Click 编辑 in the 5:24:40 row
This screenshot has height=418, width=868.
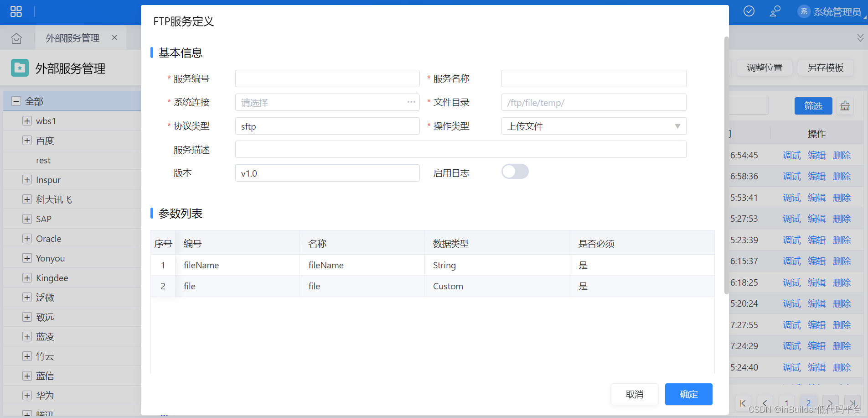coord(817,367)
